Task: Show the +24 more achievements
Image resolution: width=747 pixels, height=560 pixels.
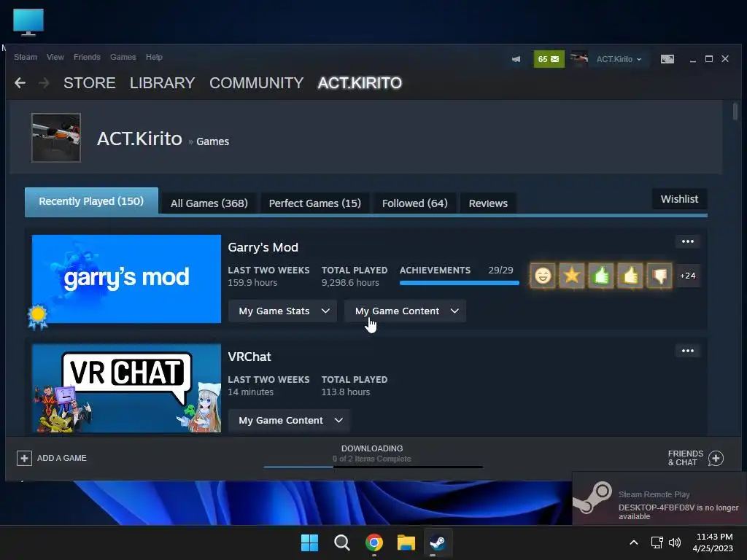Action: (x=687, y=276)
